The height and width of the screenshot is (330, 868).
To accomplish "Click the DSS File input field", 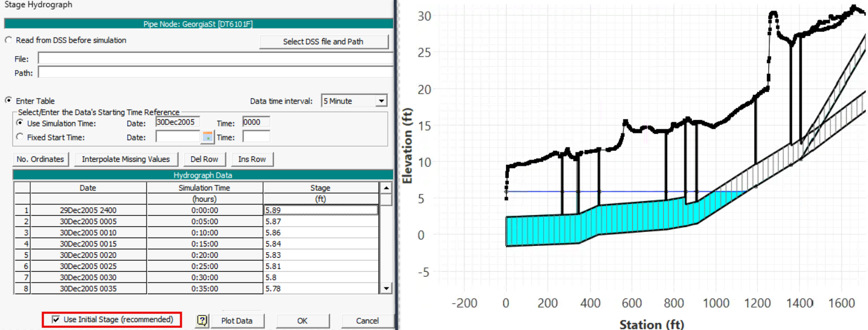I will point(215,59).
